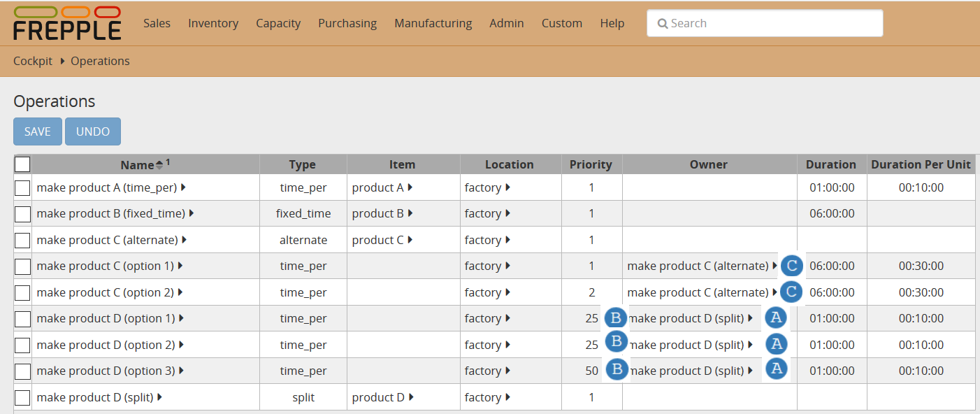
Task: Expand the Purchasing dropdown menu
Action: click(347, 23)
